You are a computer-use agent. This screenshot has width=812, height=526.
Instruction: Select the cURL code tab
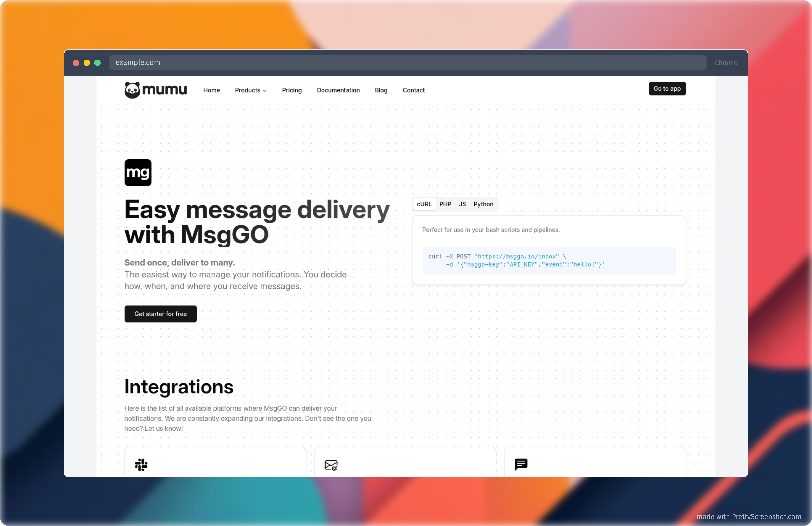click(x=424, y=204)
